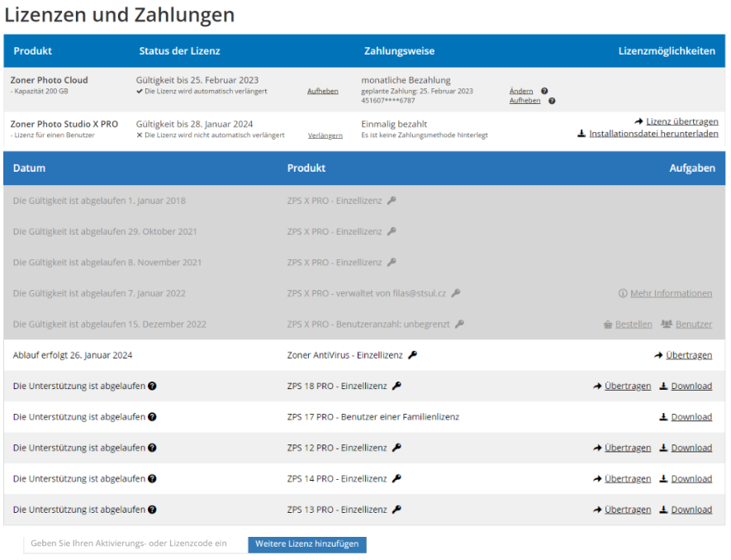The image size is (731, 560).
Task: Click the Weitere Lizenz hinzufügen button
Action: click(307, 544)
